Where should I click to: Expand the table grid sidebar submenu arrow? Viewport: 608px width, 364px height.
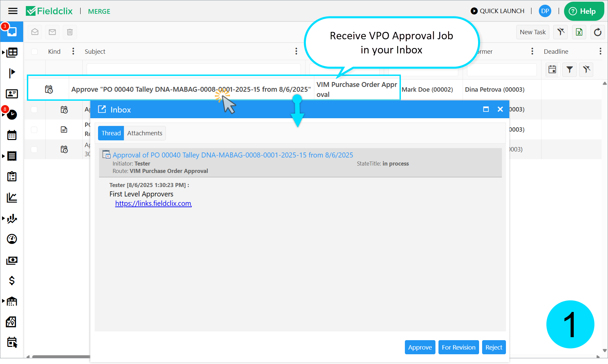(x=3, y=52)
